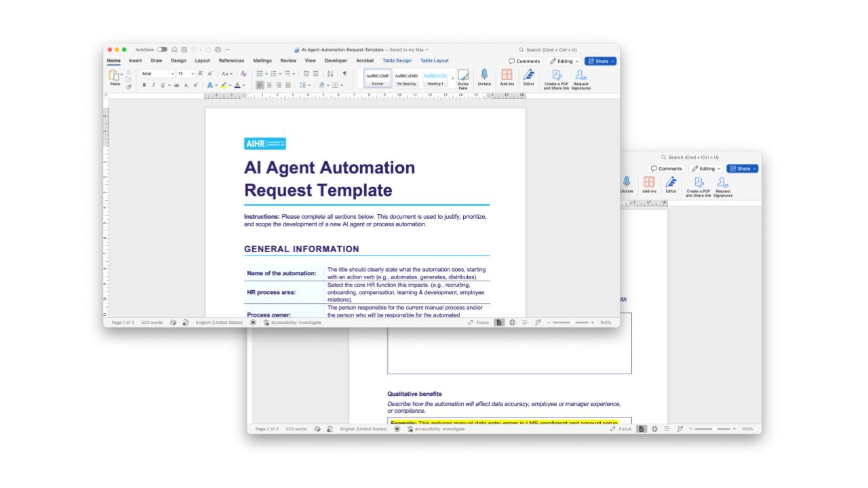Viewport: 868px width, 488px height.
Task: Open the Table Design tab
Action: point(397,61)
